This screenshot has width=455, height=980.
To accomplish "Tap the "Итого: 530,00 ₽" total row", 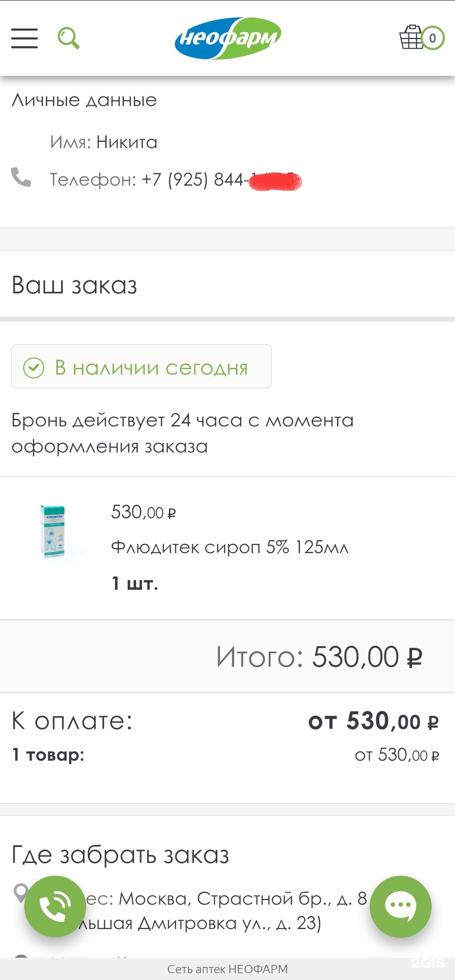I will (319, 657).
